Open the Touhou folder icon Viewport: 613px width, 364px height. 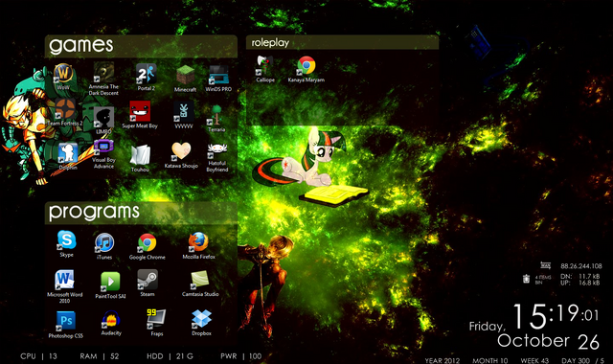click(x=140, y=158)
